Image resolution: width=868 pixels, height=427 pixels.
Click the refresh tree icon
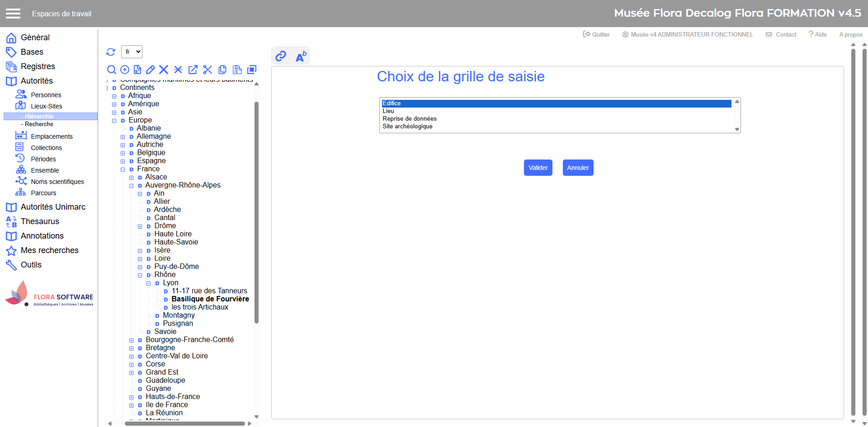[x=111, y=52]
